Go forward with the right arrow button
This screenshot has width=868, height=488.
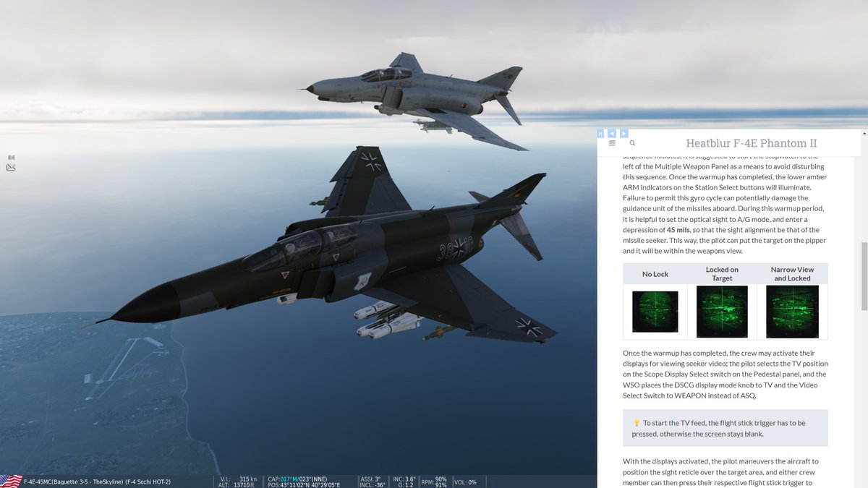[624, 133]
